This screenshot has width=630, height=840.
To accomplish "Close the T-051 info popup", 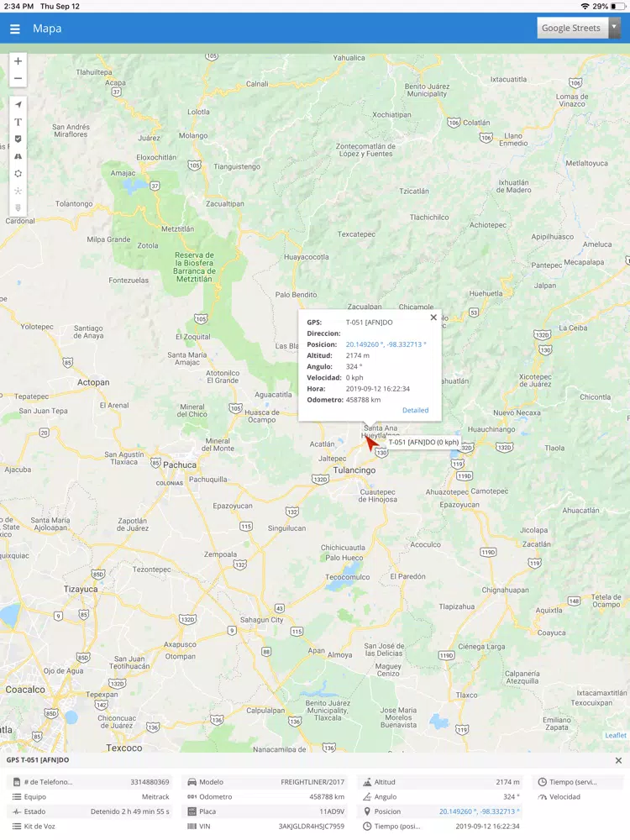I will point(433,318).
